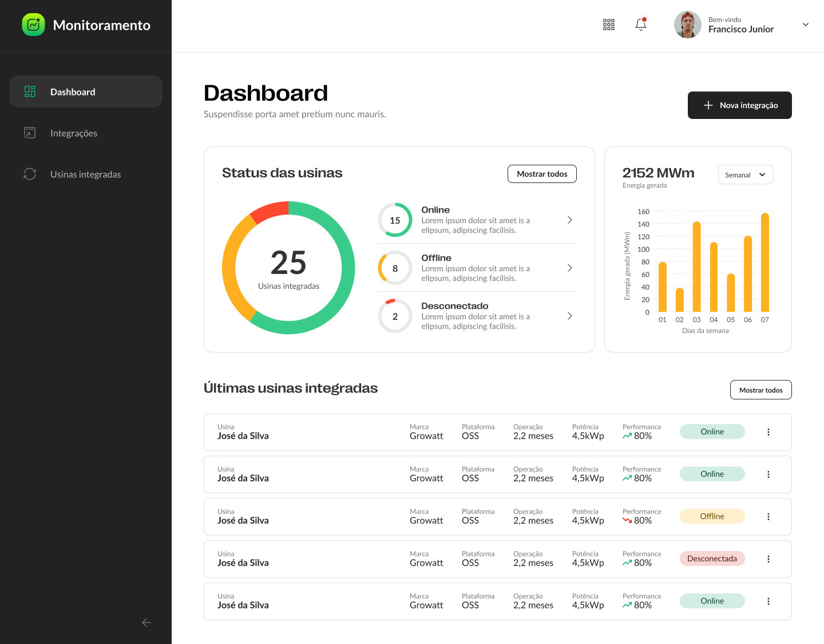Expand the Desconectado status chevron

(x=569, y=316)
